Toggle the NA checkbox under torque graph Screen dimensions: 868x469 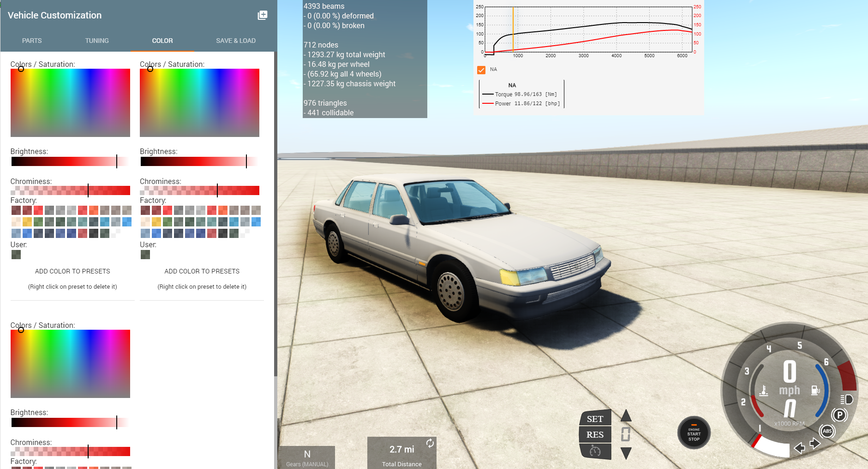pyautogui.click(x=481, y=70)
